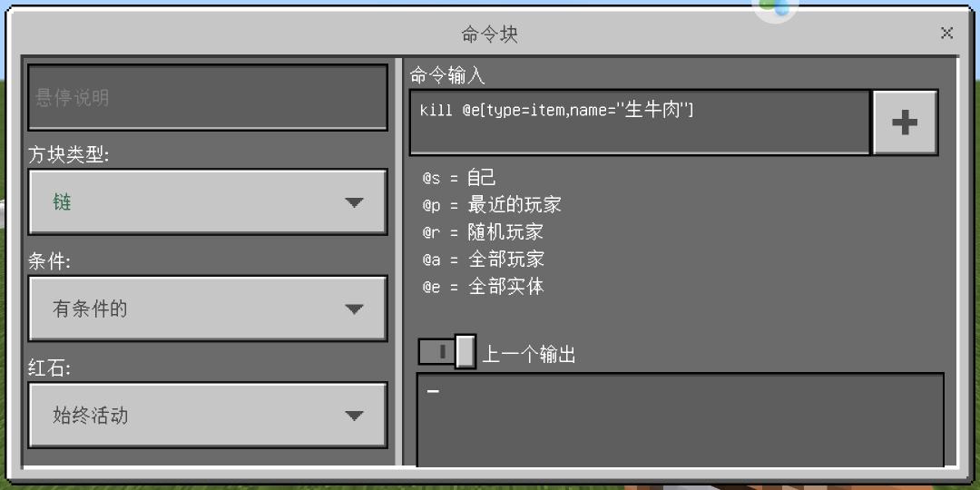Click the @p = 最近的玩家 hint line
This screenshot has height=490, width=980.
[x=492, y=205]
